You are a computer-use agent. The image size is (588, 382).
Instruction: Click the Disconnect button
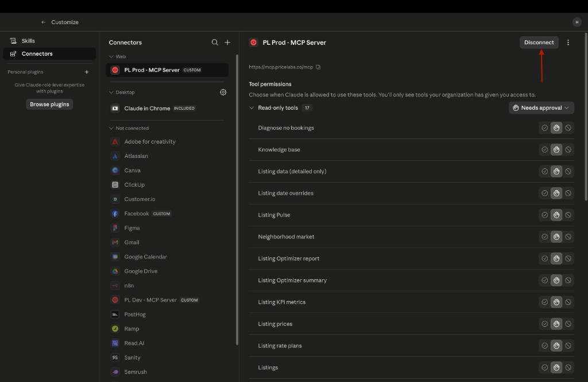(539, 43)
